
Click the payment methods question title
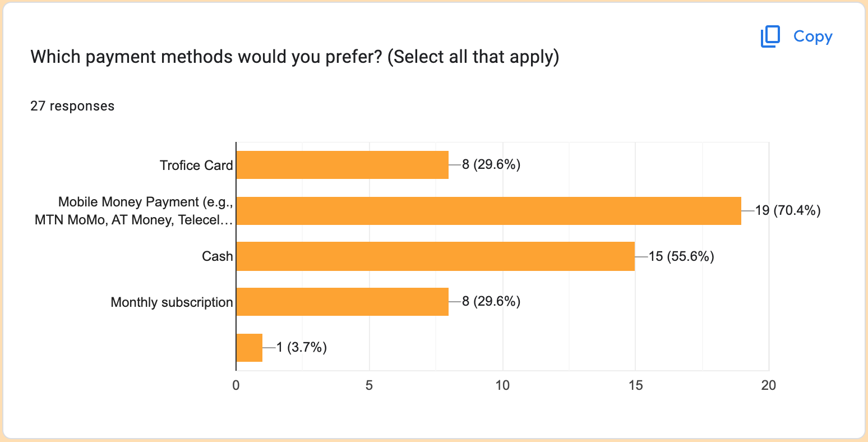(x=294, y=57)
